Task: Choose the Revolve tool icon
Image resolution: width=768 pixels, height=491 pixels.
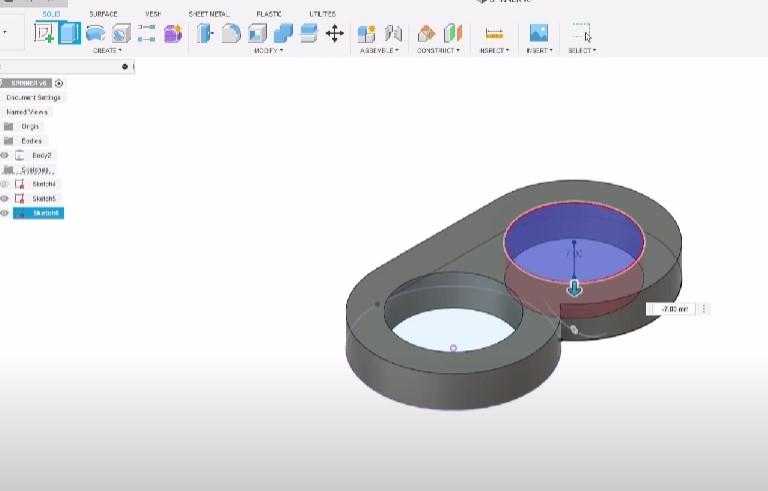Action: [x=95, y=33]
